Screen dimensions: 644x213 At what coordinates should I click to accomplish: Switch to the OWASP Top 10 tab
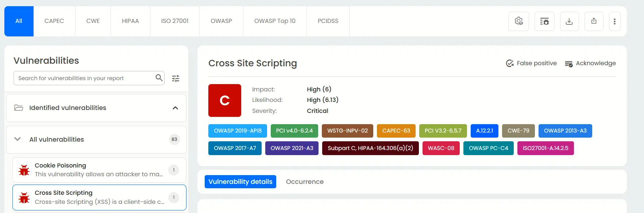click(275, 21)
